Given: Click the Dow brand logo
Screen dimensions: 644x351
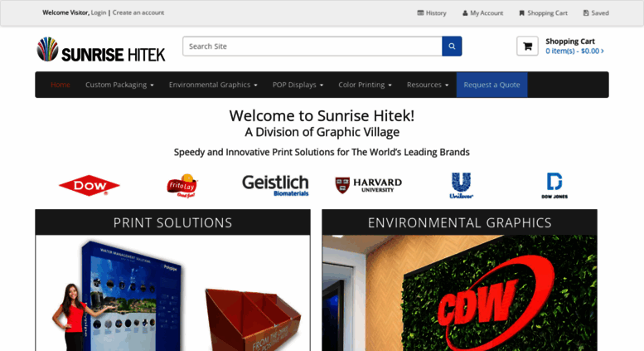Looking at the screenshot, I should pyautogui.click(x=90, y=185).
